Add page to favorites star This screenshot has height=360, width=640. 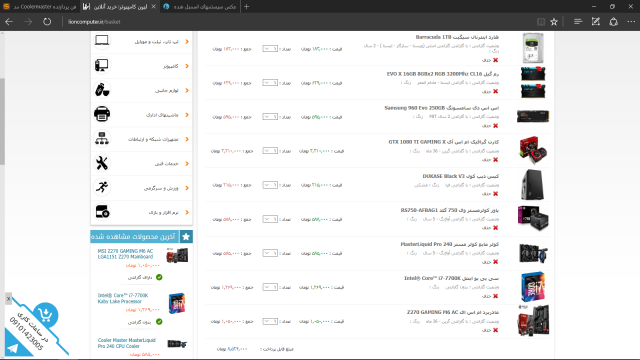pyautogui.click(x=554, y=22)
